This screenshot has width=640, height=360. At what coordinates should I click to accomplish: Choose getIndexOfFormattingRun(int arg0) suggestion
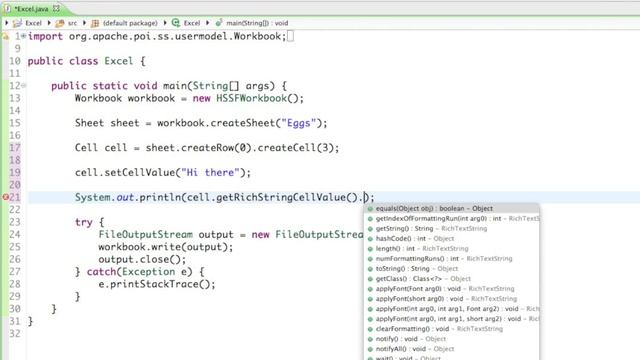coord(451,218)
